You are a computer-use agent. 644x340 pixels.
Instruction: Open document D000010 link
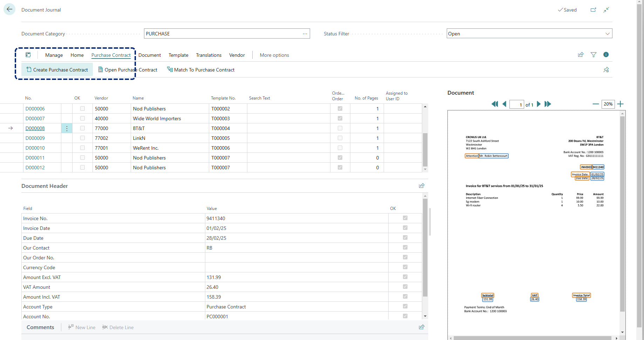pos(35,148)
